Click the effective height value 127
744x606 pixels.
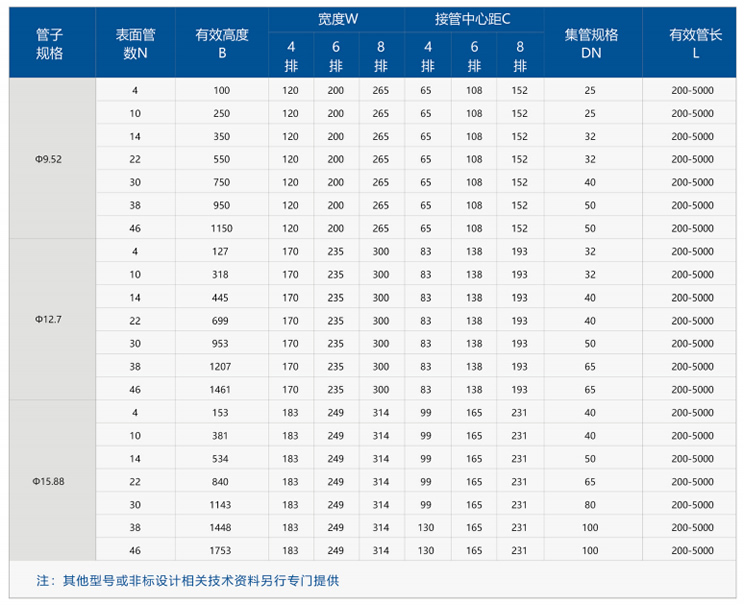point(220,252)
